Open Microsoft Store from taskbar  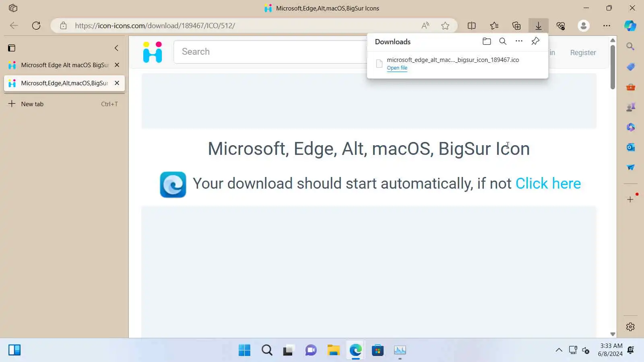click(x=378, y=350)
